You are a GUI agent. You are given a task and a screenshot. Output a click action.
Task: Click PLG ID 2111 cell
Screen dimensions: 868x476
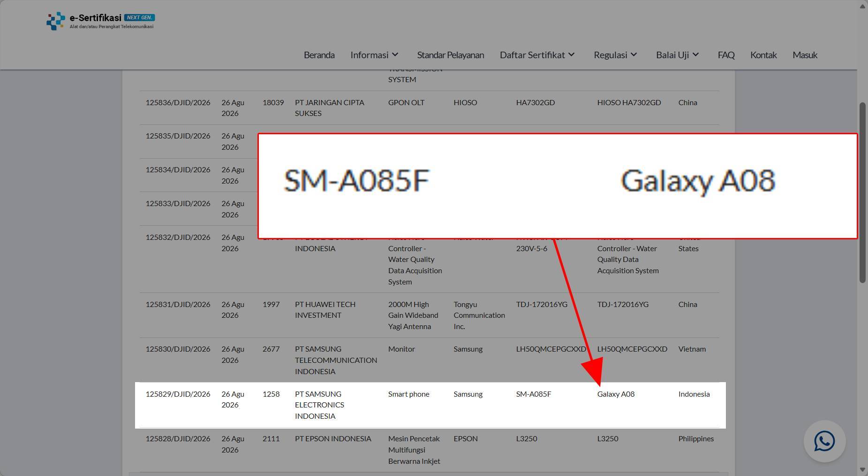(271, 438)
